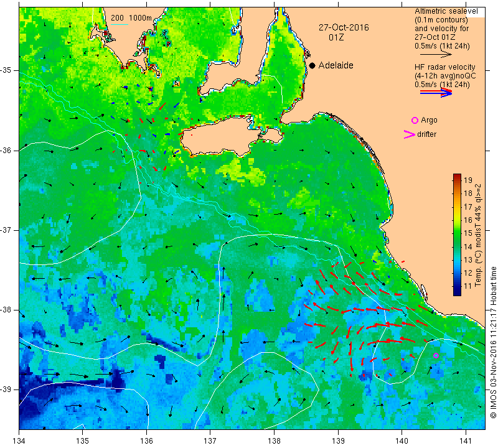Click the '(4-12h avg)noQC' legend text

[x=445, y=76]
